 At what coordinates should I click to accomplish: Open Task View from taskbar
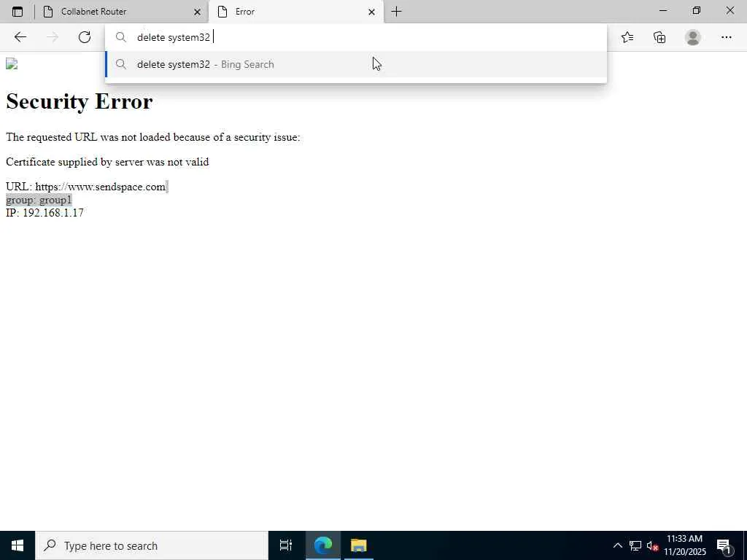click(x=286, y=545)
